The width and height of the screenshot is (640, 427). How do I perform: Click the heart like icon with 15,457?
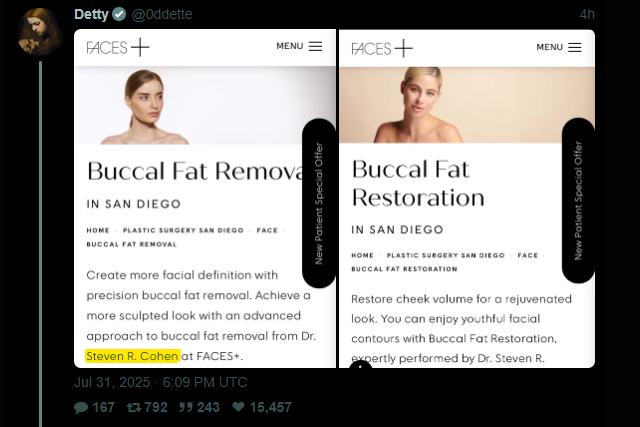pyautogui.click(x=238, y=407)
